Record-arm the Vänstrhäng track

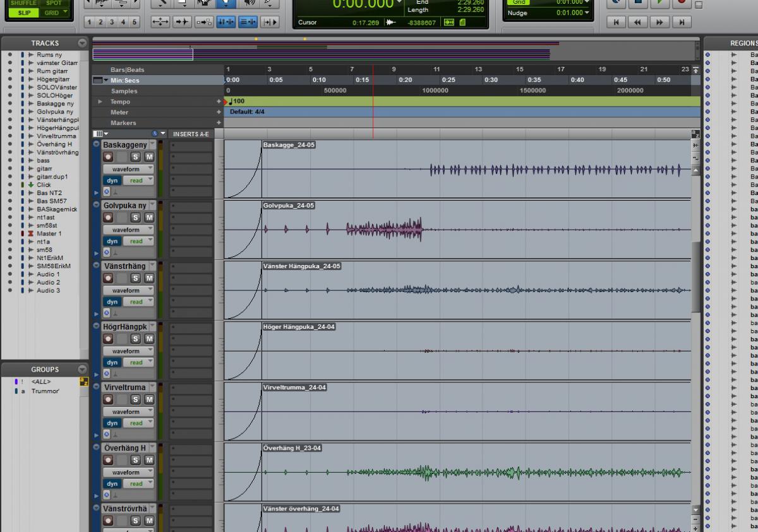[108, 278]
